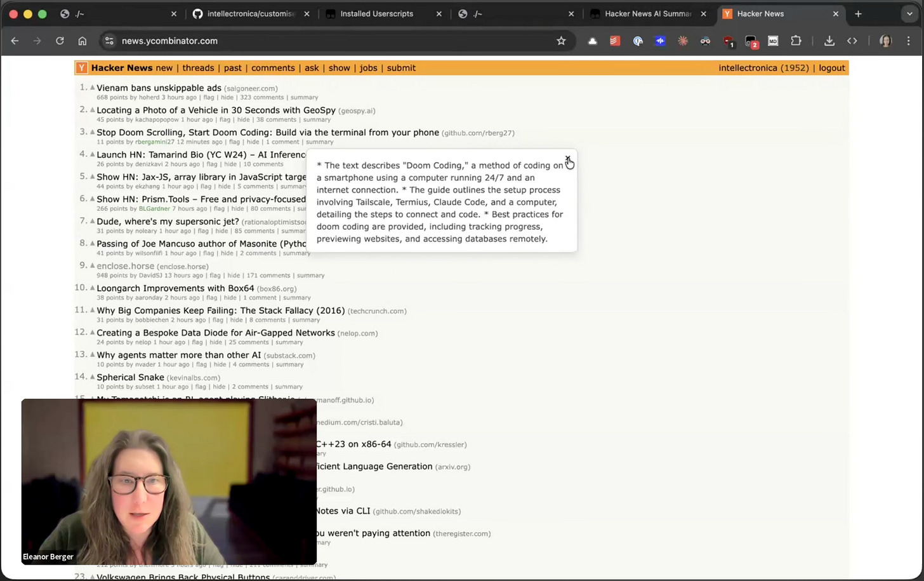
Task: Open the new link in header
Action: [x=164, y=68]
